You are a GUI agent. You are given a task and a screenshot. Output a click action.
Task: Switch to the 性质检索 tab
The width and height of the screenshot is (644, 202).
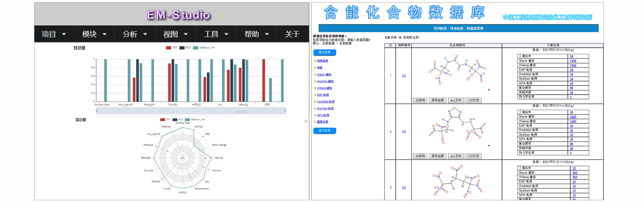[x=457, y=28]
